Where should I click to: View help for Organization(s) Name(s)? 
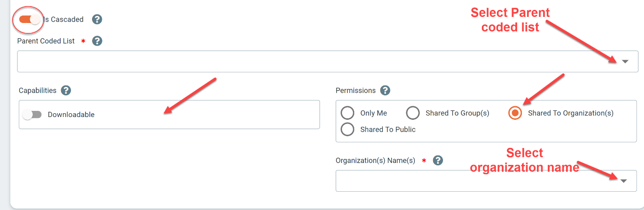438,161
